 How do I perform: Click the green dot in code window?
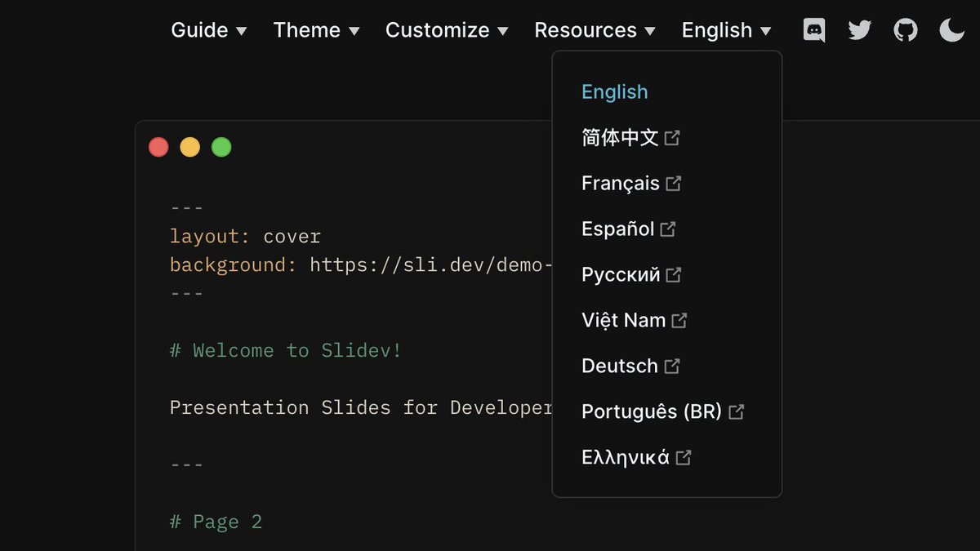[x=221, y=147]
